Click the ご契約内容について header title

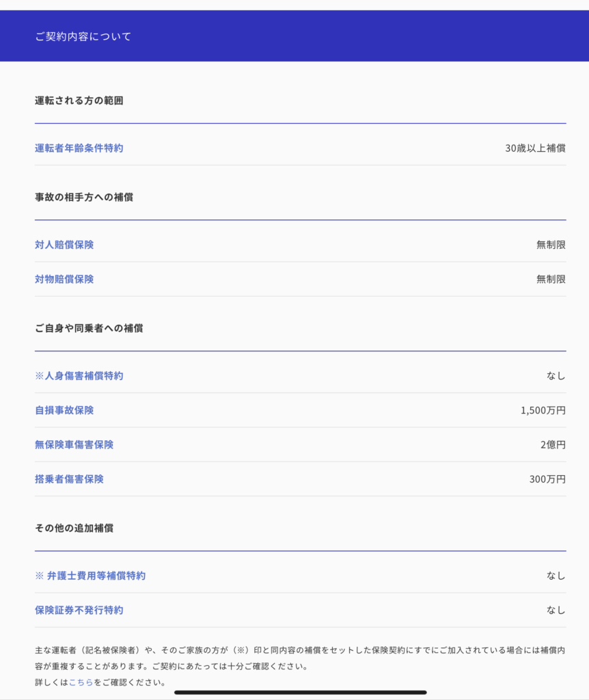click(83, 36)
